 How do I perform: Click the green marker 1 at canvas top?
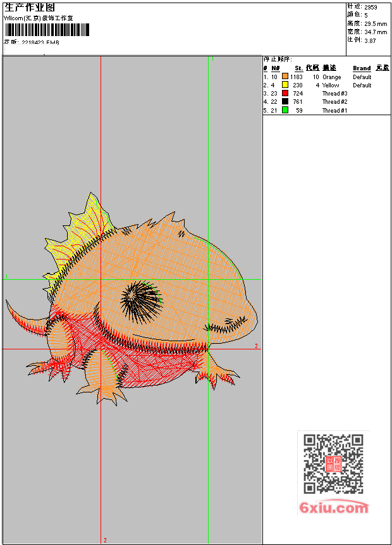click(x=212, y=59)
